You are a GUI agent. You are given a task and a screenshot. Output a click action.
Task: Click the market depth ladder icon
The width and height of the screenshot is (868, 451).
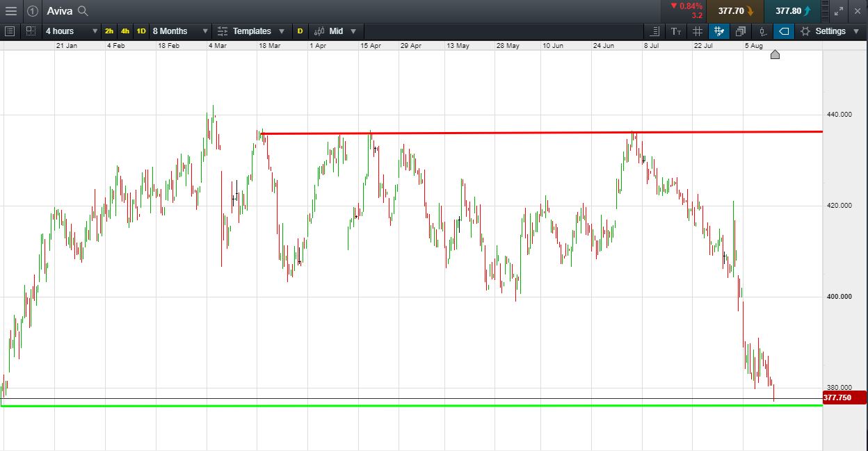click(826, 10)
